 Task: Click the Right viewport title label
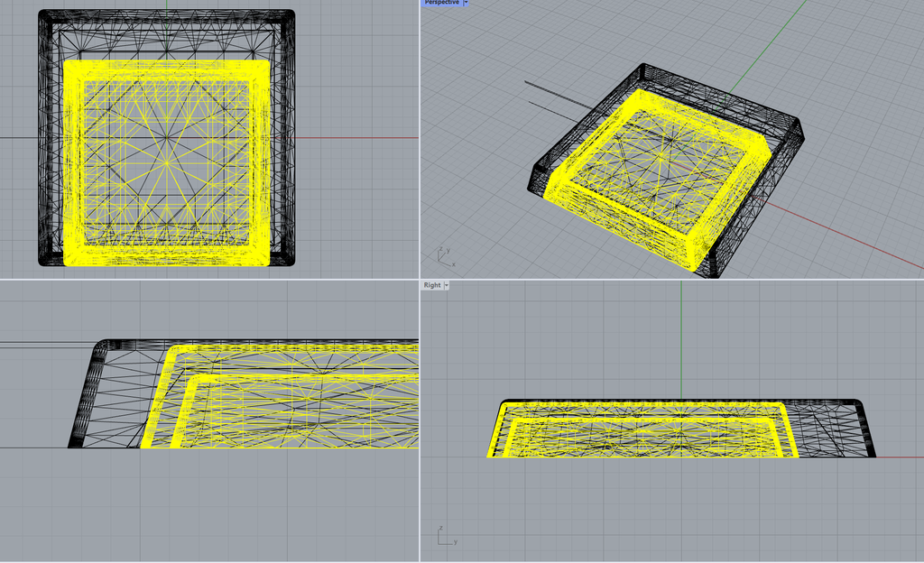[430, 285]
